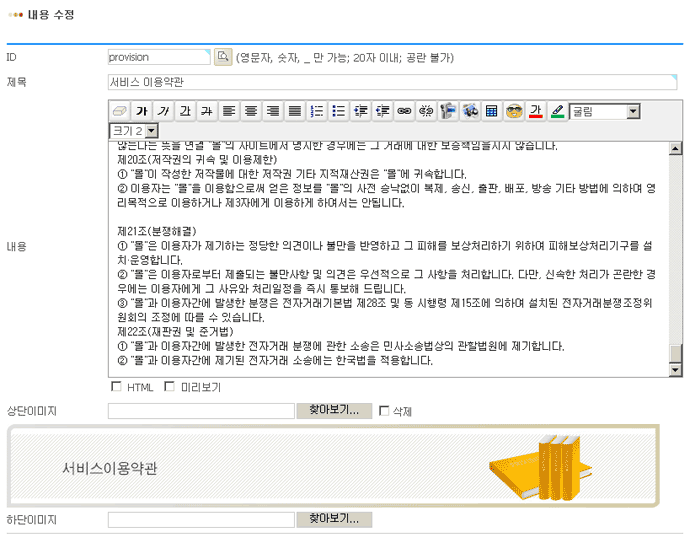
Task: Insert a table into editor
Action: coord(491,110)
